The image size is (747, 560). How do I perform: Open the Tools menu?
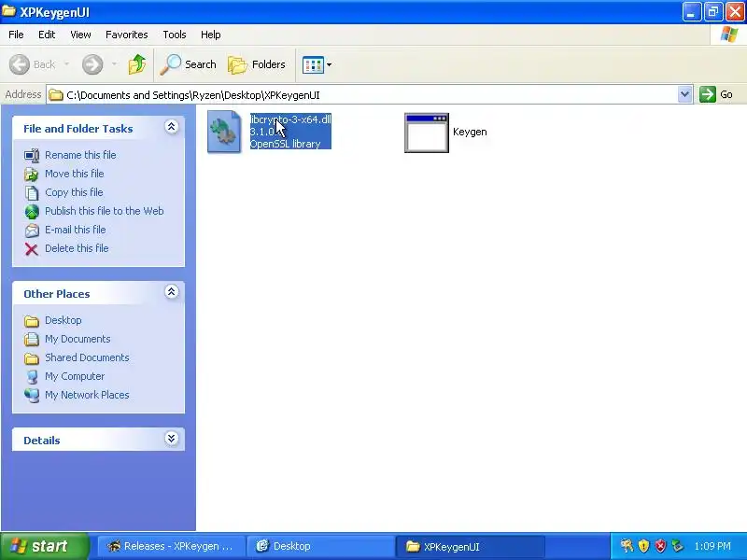[x=175, y=35]
